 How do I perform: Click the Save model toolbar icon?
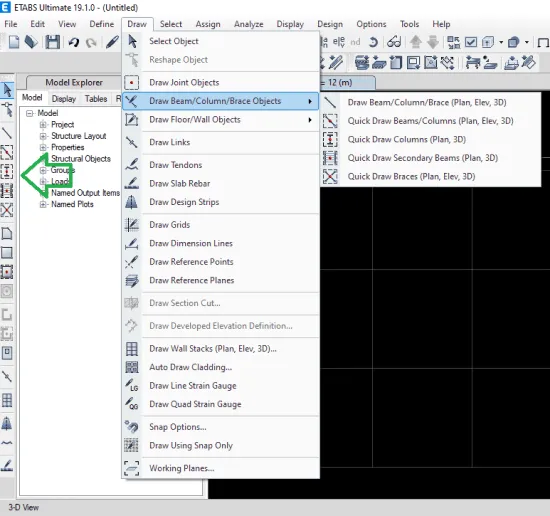[53, 42]
